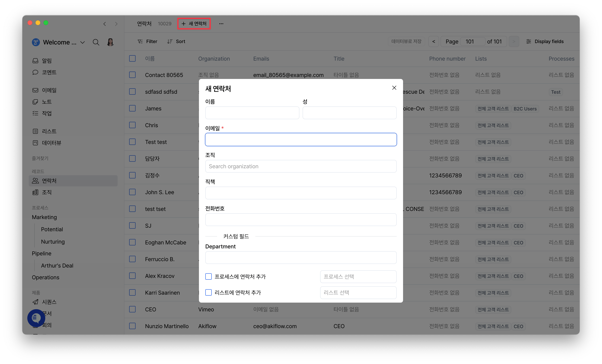Viewport: 602px width, 364px height.
Task: Open Pipeline process in sidebar
Action: pyautogui.click(x=41, y=253)
